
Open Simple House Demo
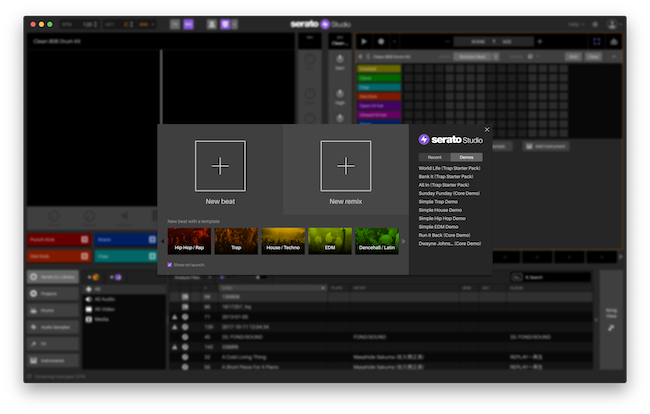[x=440, y=210]
